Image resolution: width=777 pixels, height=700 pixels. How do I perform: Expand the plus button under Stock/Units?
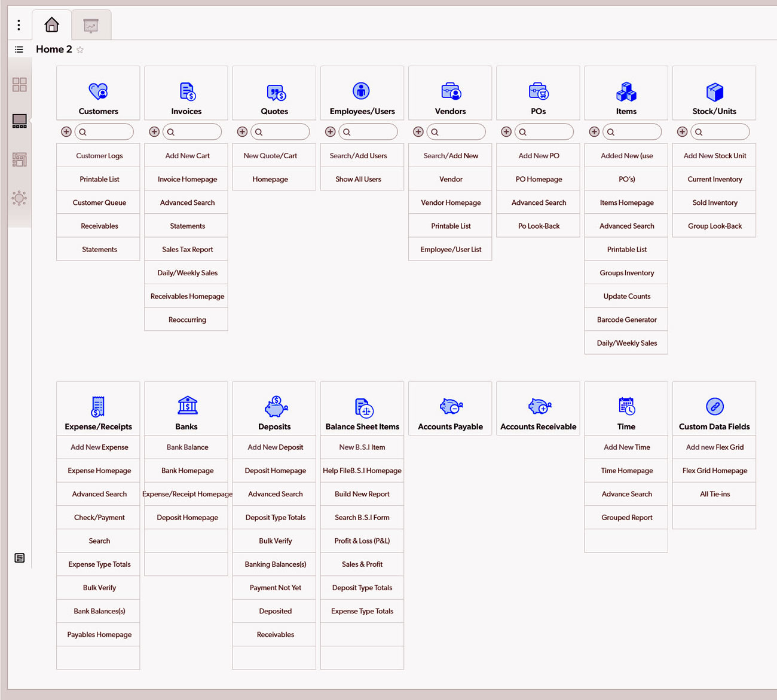pos(682,132)
